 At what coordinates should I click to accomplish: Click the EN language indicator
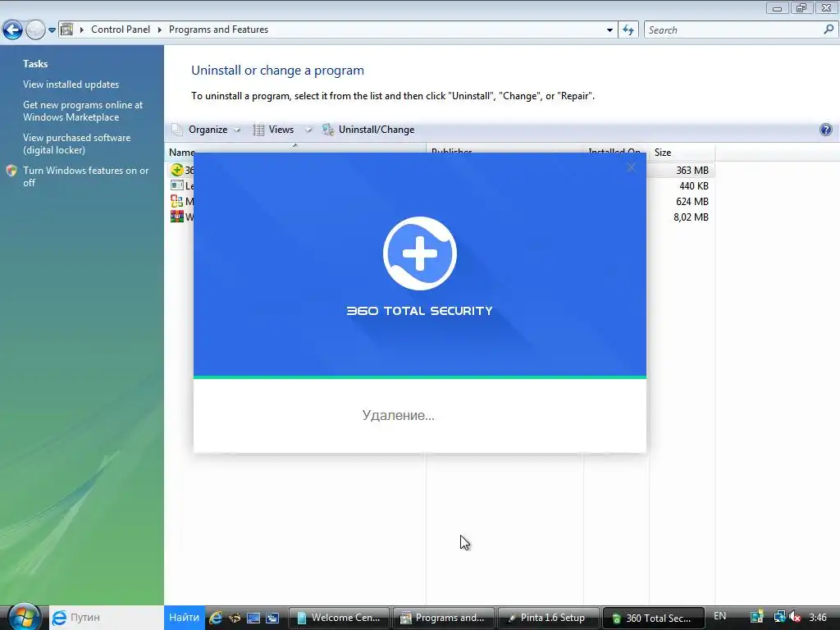point(720,616)
